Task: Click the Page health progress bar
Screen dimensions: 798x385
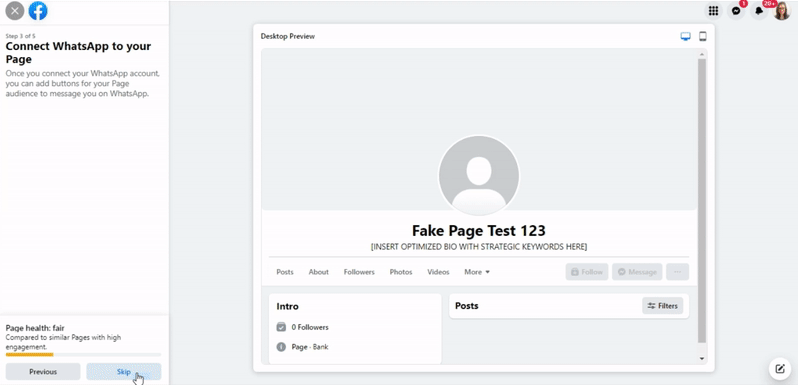Action: [83, 354]
